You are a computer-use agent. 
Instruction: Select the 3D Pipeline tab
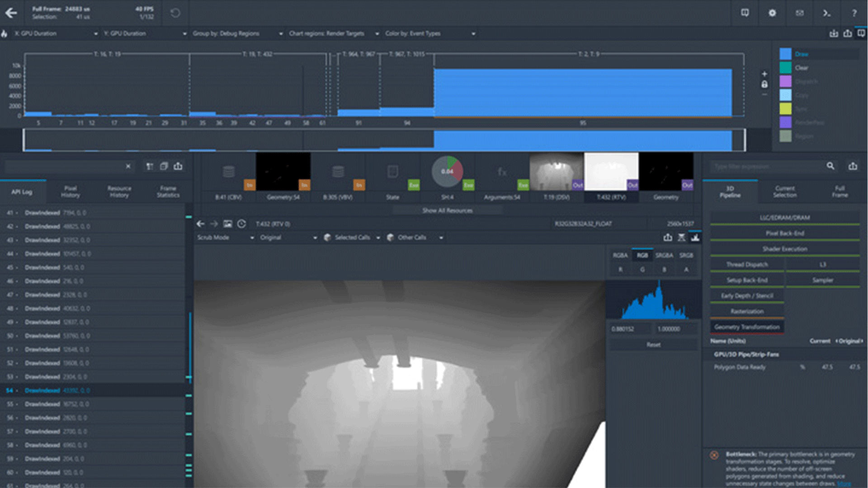click(x=730, y=192)
